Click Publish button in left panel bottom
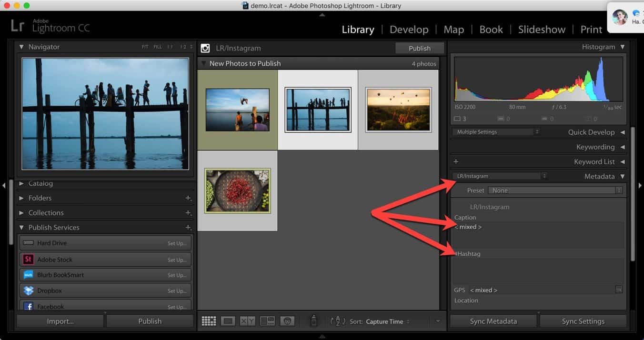 pos(150,321)
